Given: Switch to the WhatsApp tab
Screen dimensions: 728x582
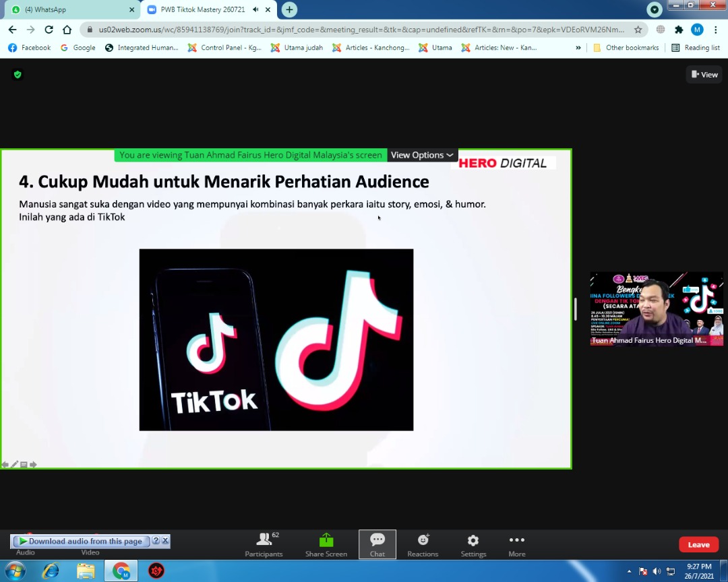Looking at the screenshot, I should pos(67,9).
